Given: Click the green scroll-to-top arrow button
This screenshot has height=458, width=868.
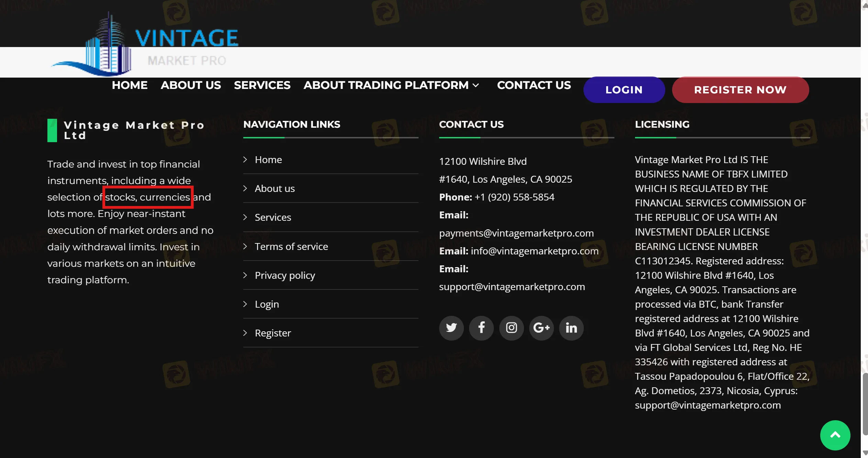Looking at the screenshot, I should tap(835, 435).
